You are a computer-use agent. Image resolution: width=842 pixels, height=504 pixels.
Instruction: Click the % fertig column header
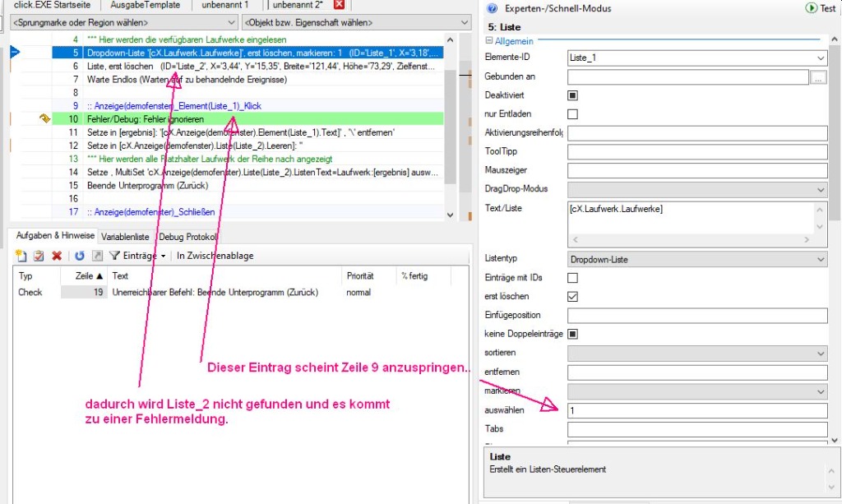423,276
